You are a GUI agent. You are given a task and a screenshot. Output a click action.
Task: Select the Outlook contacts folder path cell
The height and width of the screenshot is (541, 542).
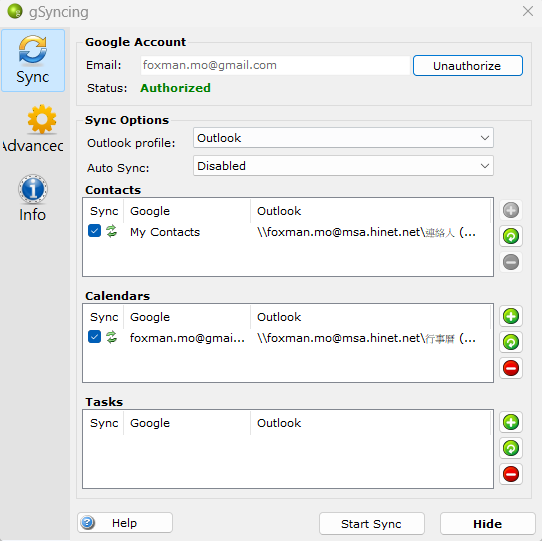pos(366,232)
